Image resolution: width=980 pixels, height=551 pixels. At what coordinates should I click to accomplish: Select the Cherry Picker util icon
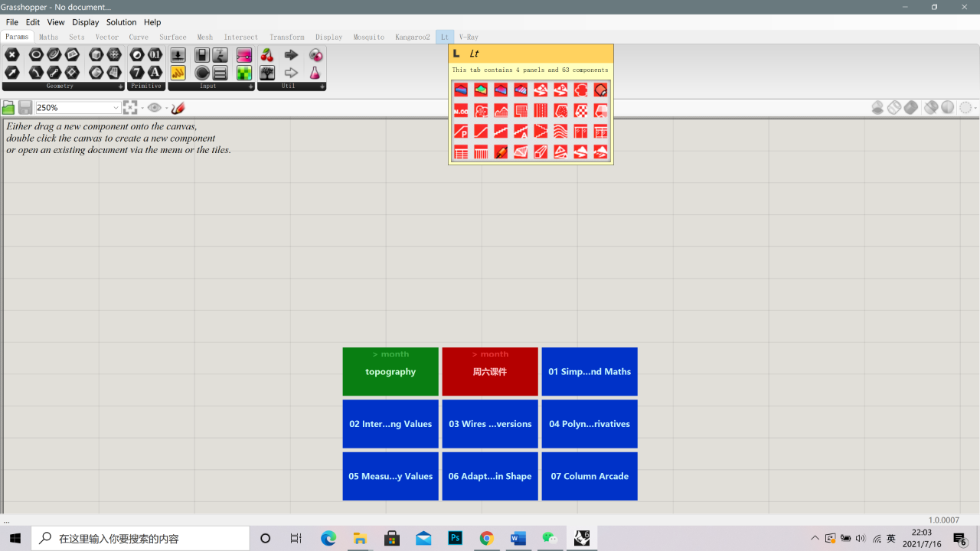click(x=267, y=55)
